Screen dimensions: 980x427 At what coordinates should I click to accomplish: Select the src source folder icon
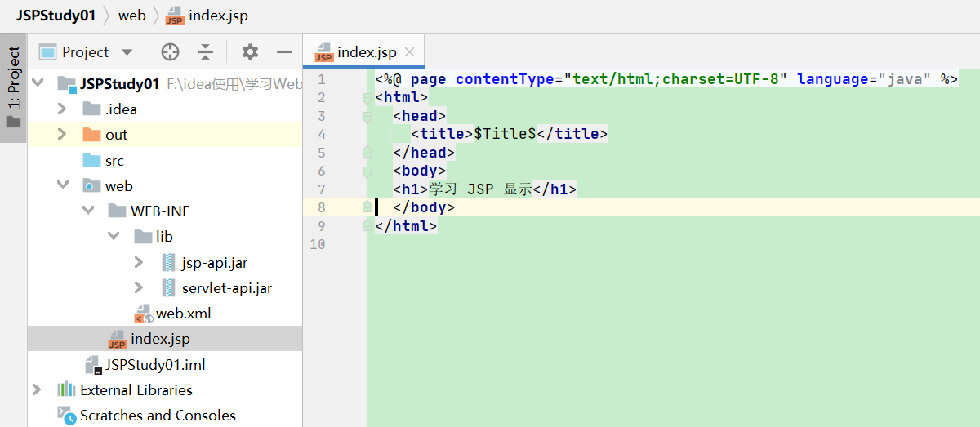point(91,160)
